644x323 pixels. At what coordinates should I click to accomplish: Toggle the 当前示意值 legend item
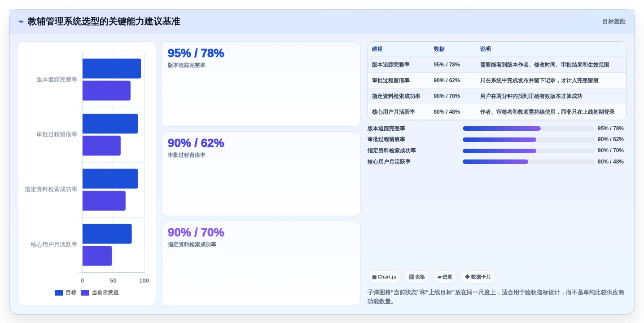click(100, 292)
